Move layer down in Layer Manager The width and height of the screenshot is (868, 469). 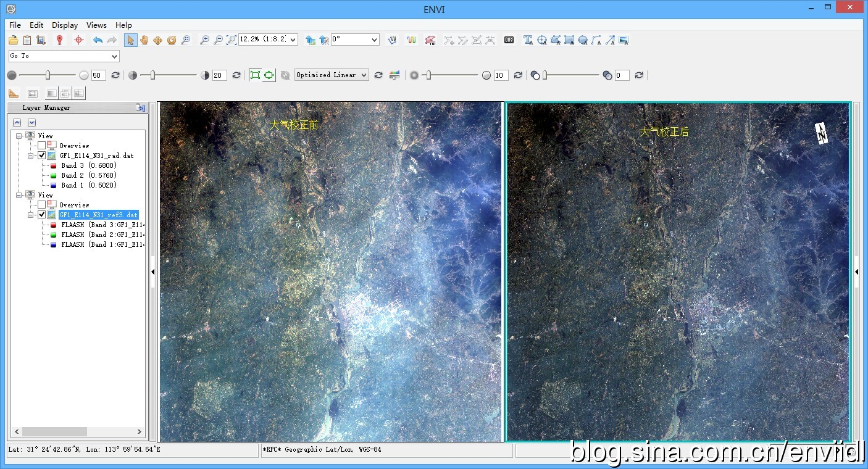point(31,123)
